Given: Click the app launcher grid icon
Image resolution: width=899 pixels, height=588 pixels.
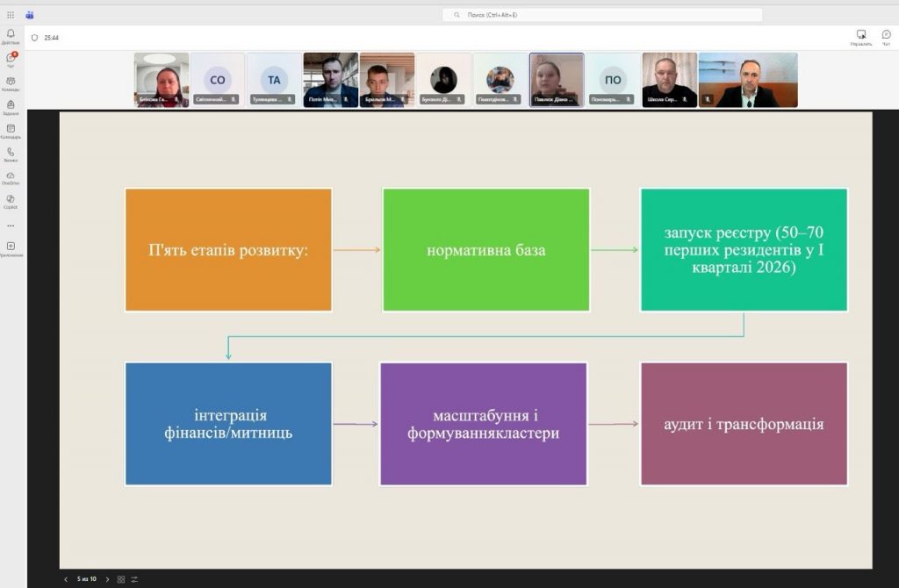Looking at the screenshot, I should (11, 15).
